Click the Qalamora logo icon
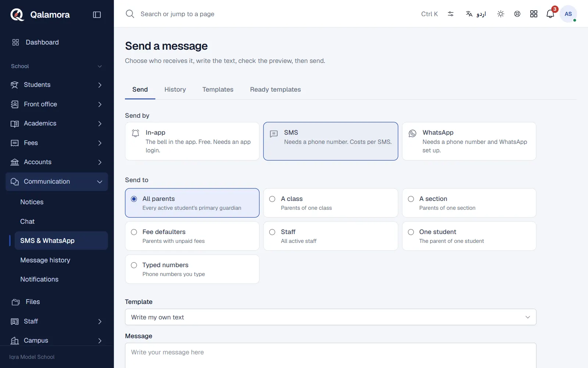The height and width of the screenshot is (368, 588). 17,15
